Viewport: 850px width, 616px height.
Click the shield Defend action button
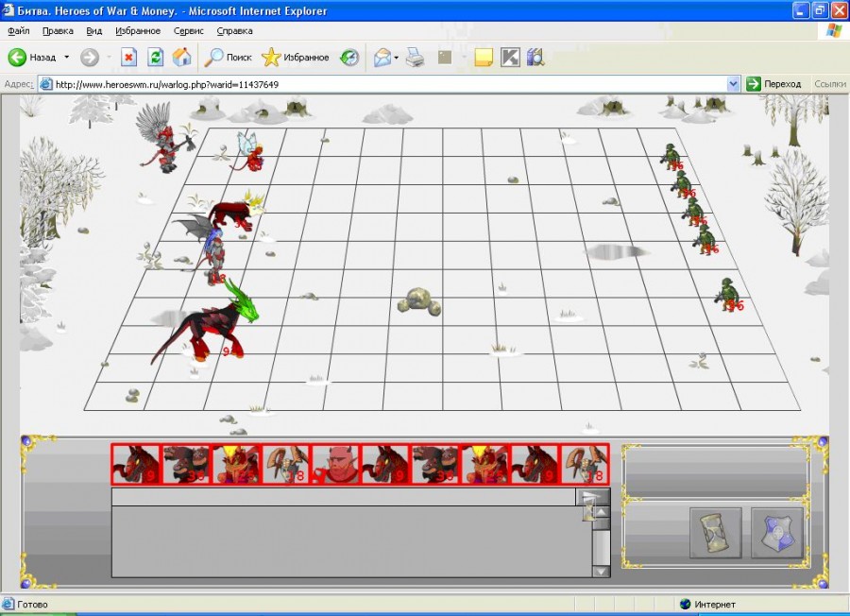[777, 533]
